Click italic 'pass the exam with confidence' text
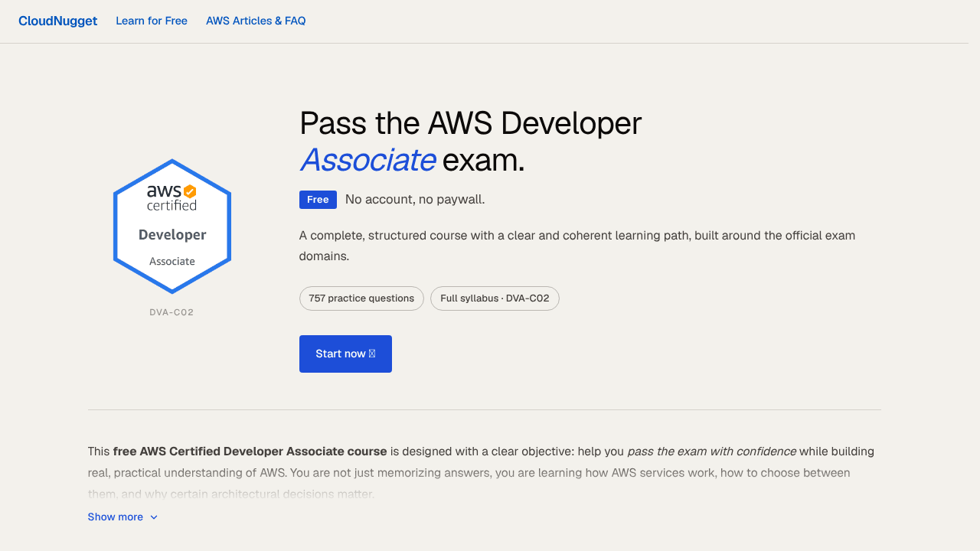 tap(711, 452)
